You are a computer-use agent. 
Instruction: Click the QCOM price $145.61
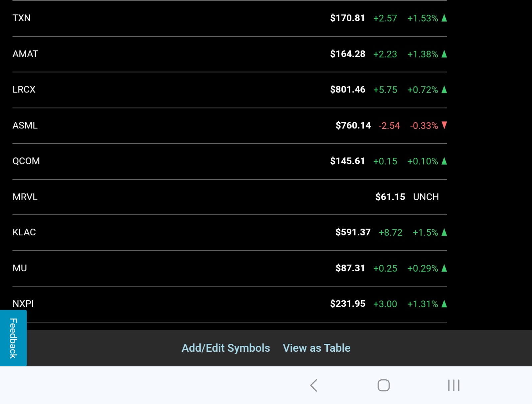[347, 161]
